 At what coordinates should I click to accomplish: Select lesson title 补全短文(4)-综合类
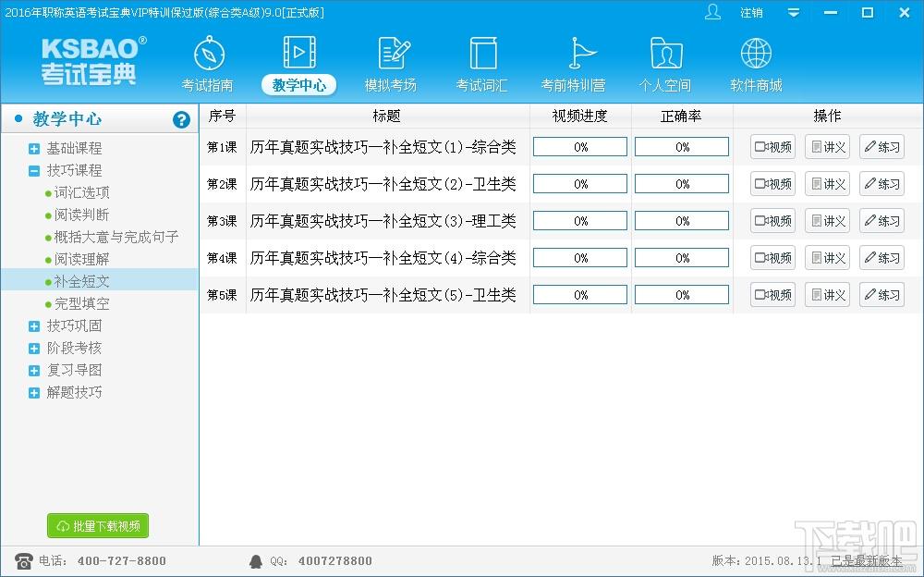(x=383, y=258)
